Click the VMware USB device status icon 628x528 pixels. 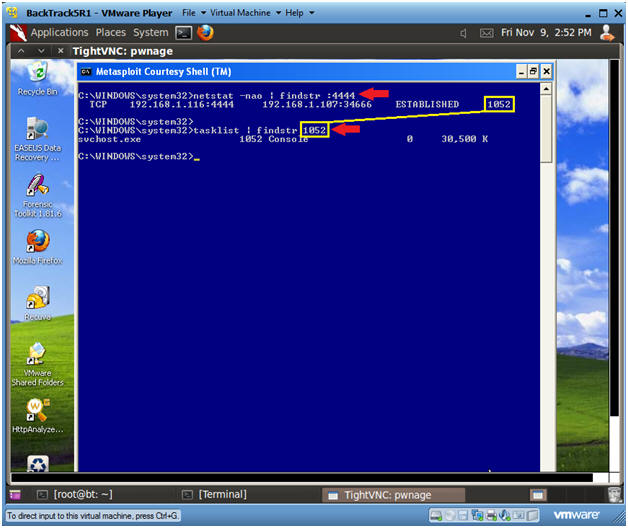point(519,515)
